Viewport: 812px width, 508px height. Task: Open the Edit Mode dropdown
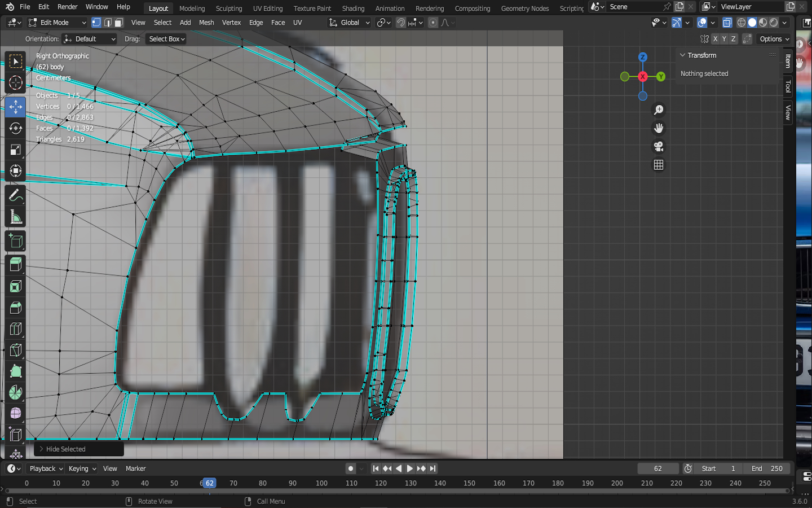coord(57,23)
